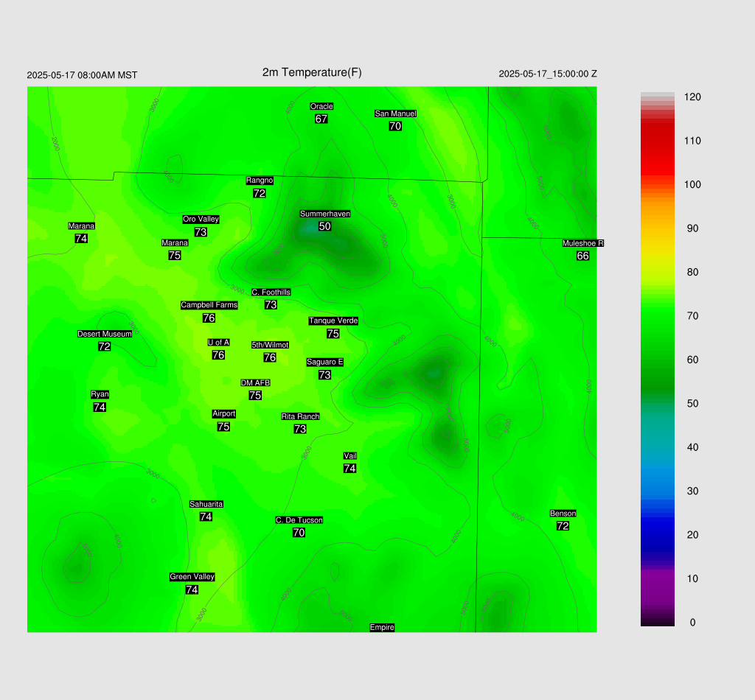Image resolution: width=755 pixels, height=700 pixels.
Task: Click the "2025-05-17 08:00AM MST" local timestamp
Action: [82, 75]
